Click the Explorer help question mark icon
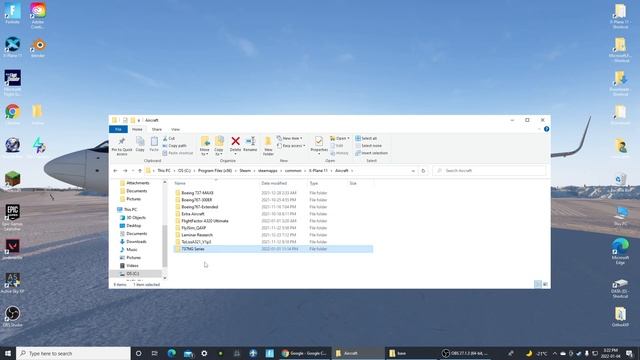 coord(546,129)
